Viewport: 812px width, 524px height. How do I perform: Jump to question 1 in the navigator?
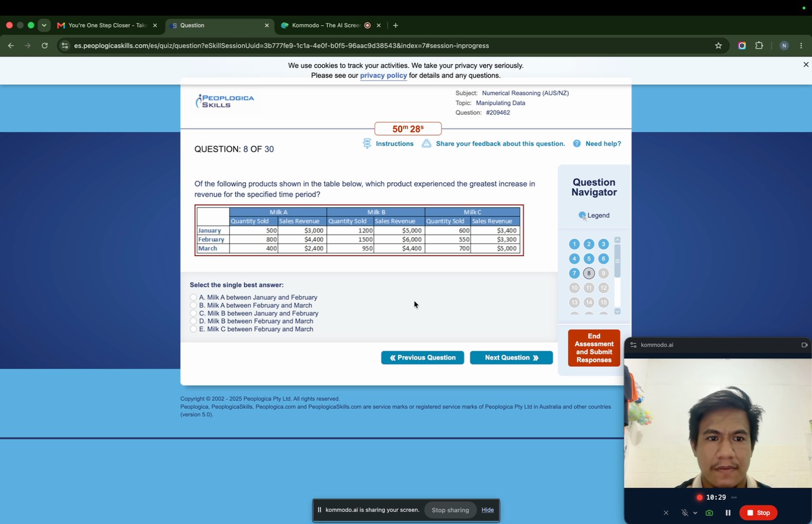(574, 244)
